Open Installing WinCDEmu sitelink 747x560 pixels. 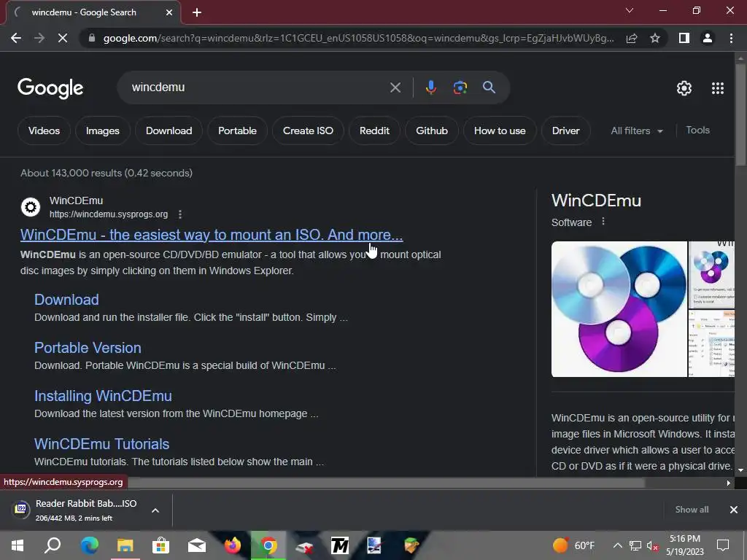(x=103, y=396)
